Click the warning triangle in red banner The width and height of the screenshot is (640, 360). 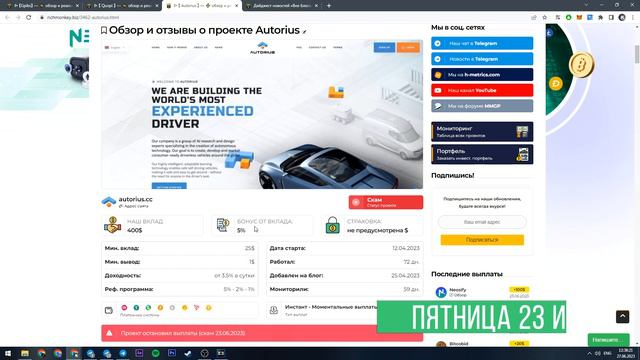pyautogui.click(x=109, y=333)
